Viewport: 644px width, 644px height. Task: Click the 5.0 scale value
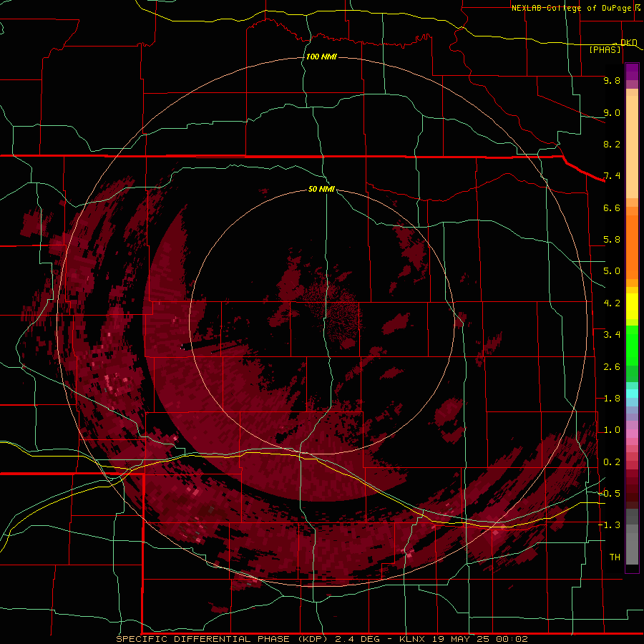612,271
